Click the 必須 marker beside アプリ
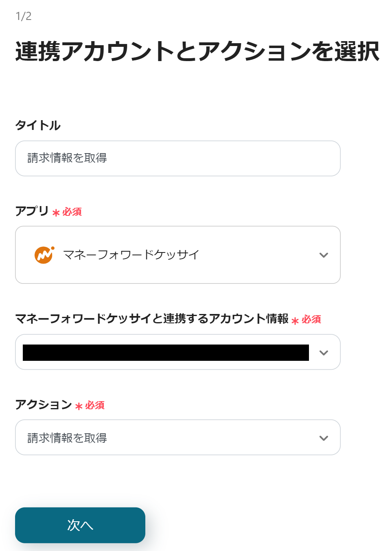The image size is (392, 551). click(x=72, y=212)
